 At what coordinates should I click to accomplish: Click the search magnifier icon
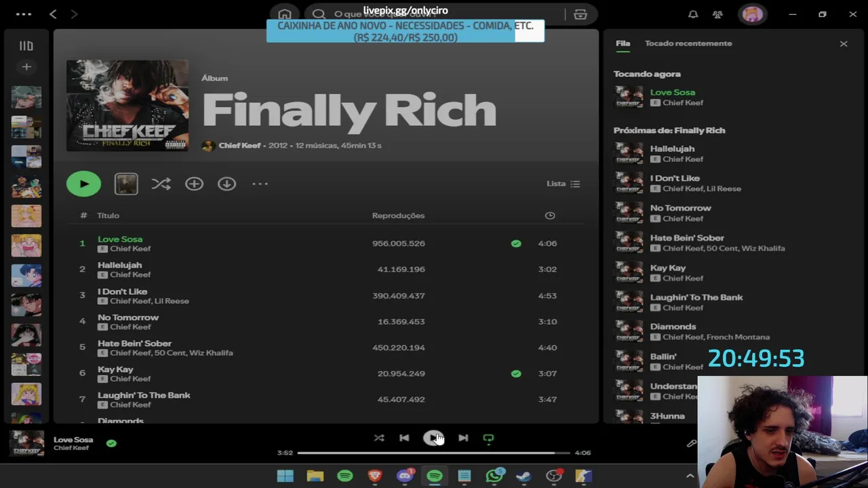319,14
